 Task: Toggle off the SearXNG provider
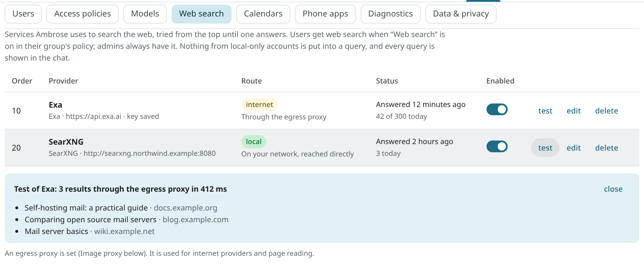pos(497,146)
